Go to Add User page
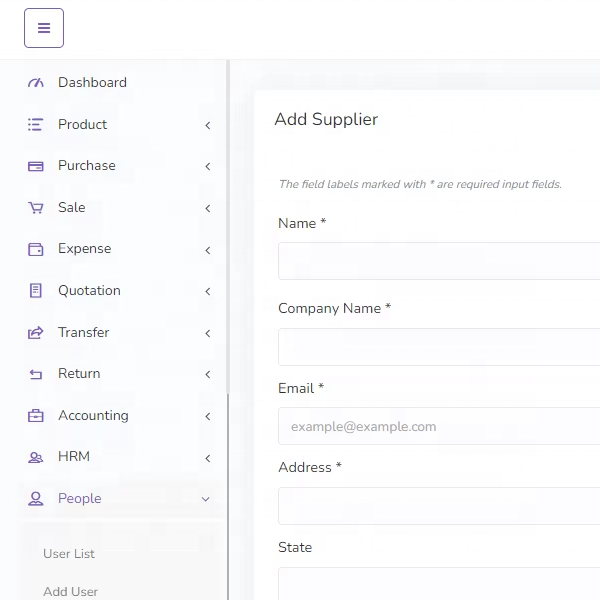Image resolution: width=600 pixels, height=600 pixels. [71, 591]
